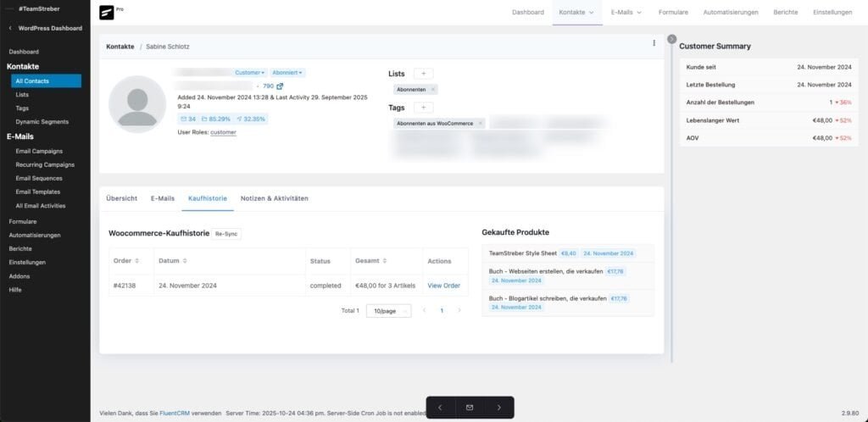Open Email Sequences in sidebar
Viewport: 868px width, 422px height.
(x=39, y=178)
